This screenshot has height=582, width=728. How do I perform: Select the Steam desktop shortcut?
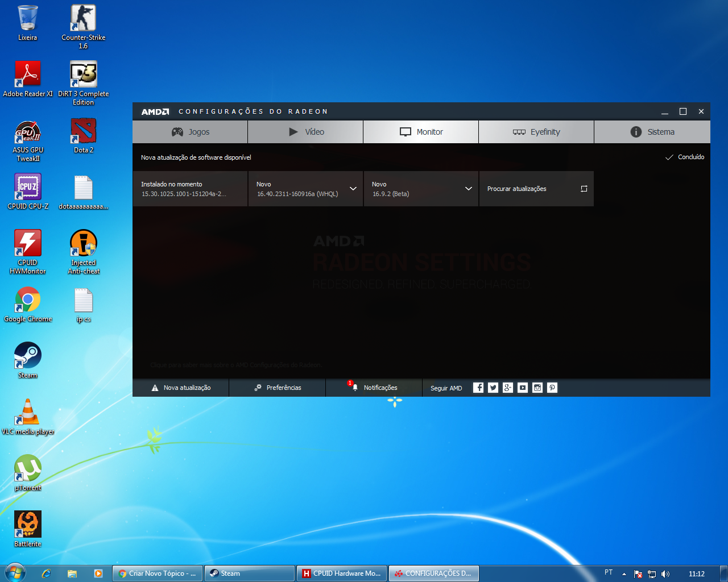[27, 361]
